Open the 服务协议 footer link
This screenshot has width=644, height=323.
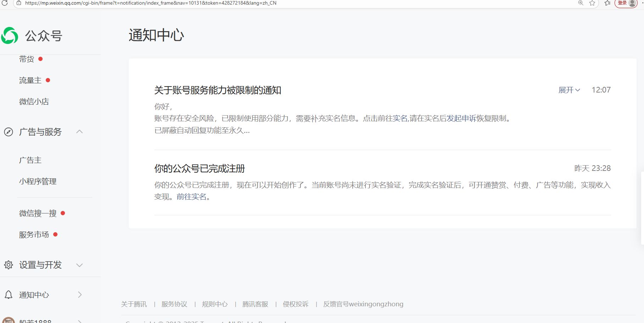(x=174, y=304)
